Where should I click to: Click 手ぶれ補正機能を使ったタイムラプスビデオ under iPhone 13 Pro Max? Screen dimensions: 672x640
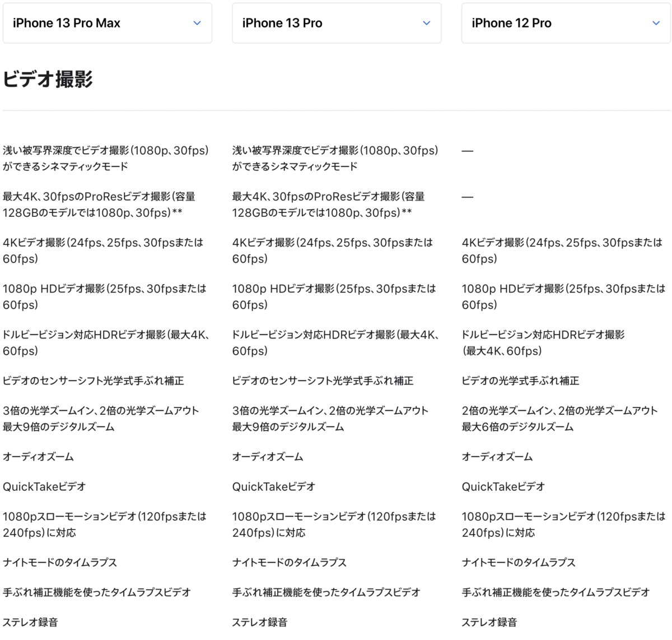point(97,592)
